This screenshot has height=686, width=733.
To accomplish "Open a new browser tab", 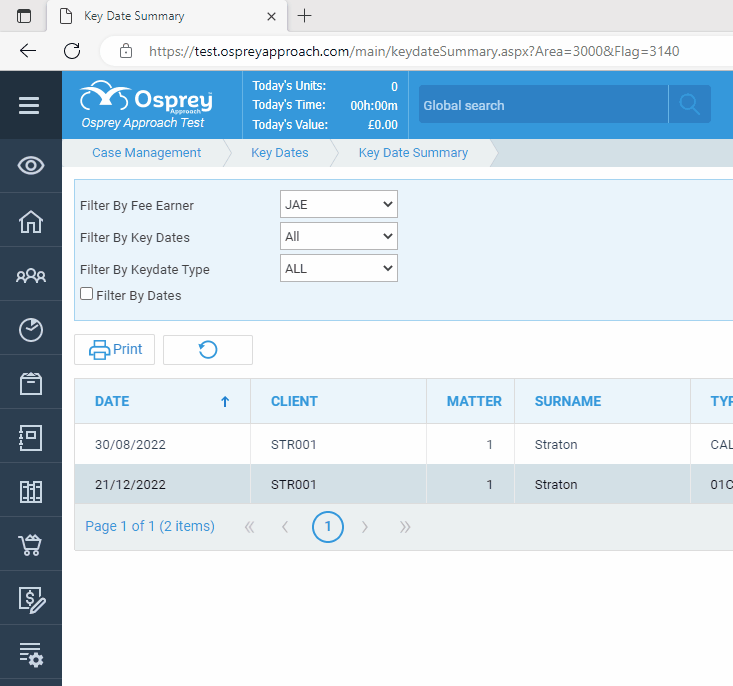I will (304, 15).
